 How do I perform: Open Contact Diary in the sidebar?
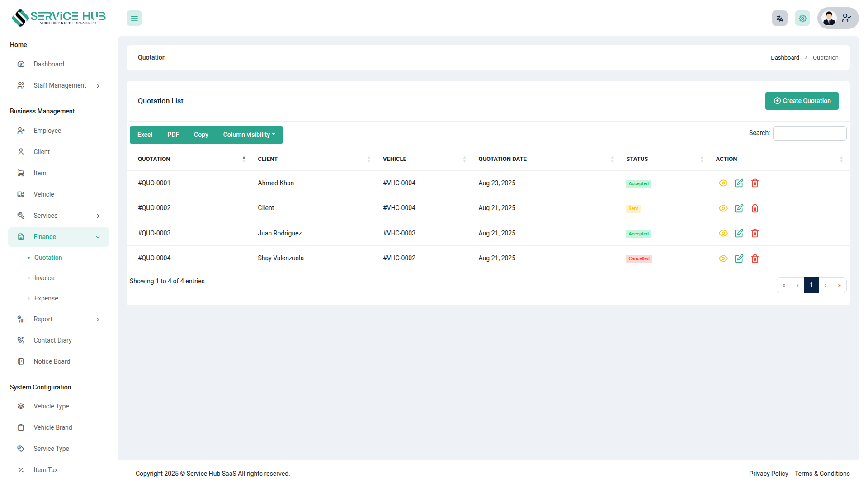[x=52, y=340]
